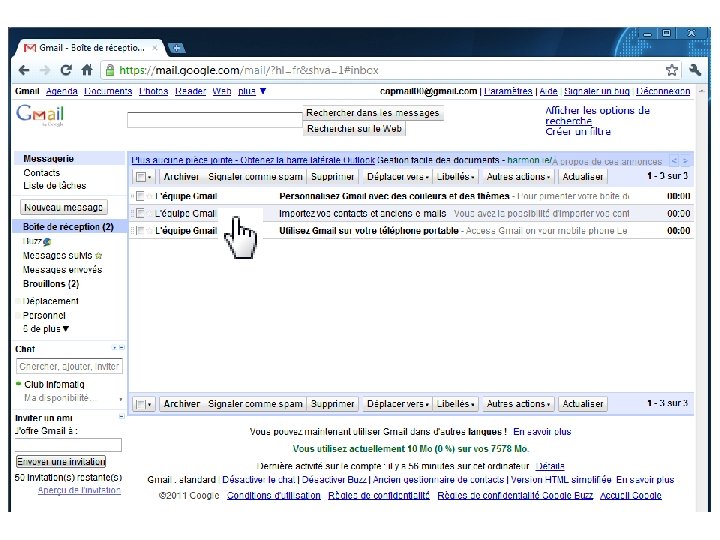The width and height of the screenshot is (720, 540).
Task: Click Rechercher dans les messages button
Action: click(x=373, y=113)
